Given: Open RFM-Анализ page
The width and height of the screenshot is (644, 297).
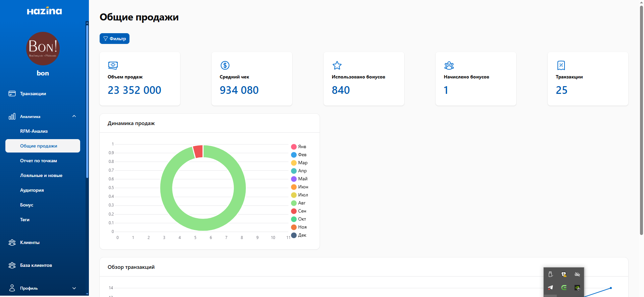Looking at the screenshot, I should pyautogui.click(x=34, y=131).
